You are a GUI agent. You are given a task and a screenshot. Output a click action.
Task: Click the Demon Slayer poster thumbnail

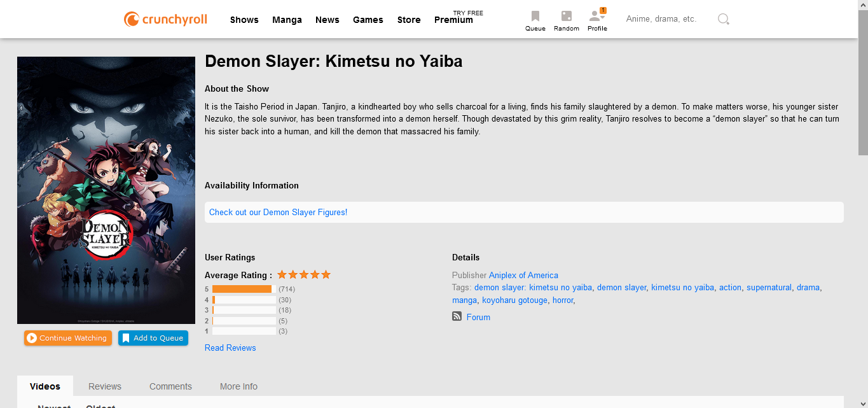(x=106, y=190)
